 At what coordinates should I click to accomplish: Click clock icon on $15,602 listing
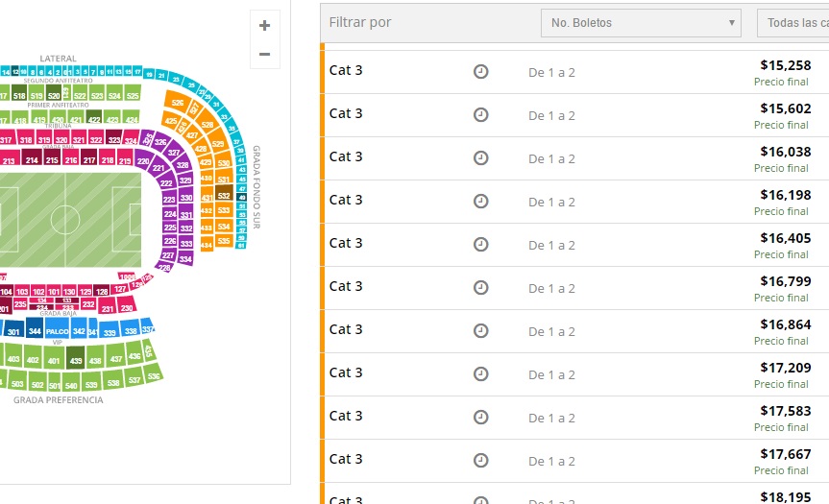tap(480, 114)
